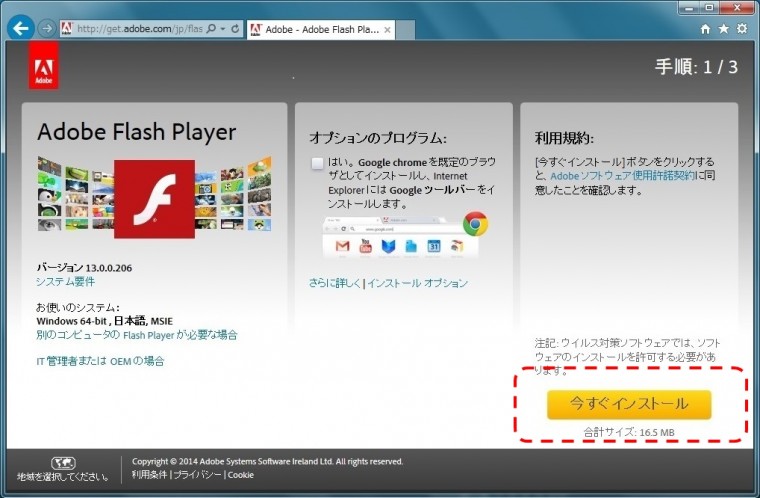
Task: Click the search magnifier in address bar
Action: [x=211, y=29]
